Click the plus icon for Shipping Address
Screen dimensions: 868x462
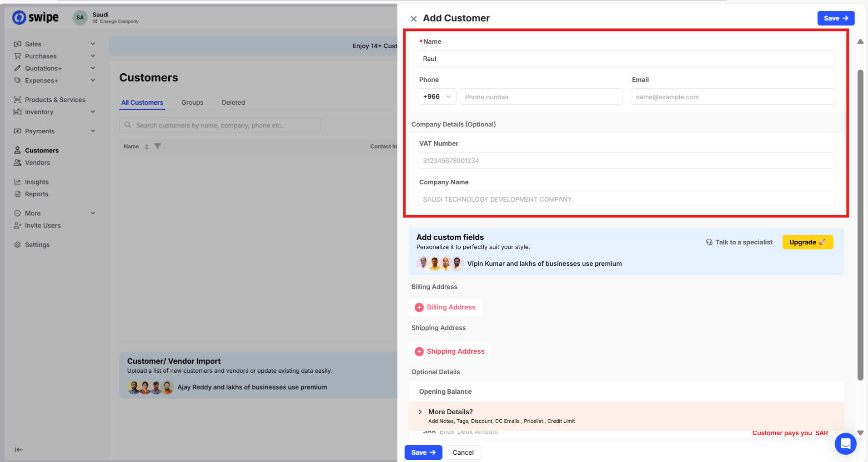point(419,351)
